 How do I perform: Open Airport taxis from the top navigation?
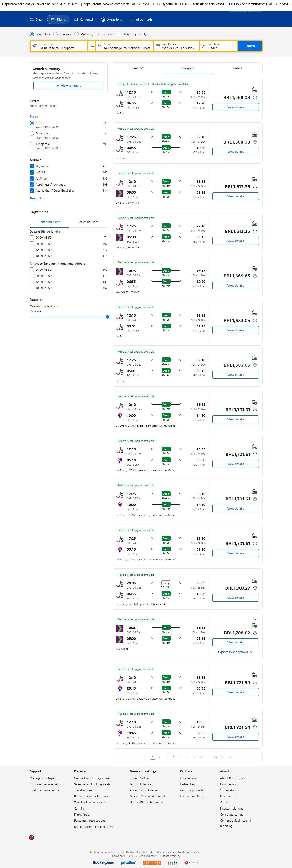(141, 19)
